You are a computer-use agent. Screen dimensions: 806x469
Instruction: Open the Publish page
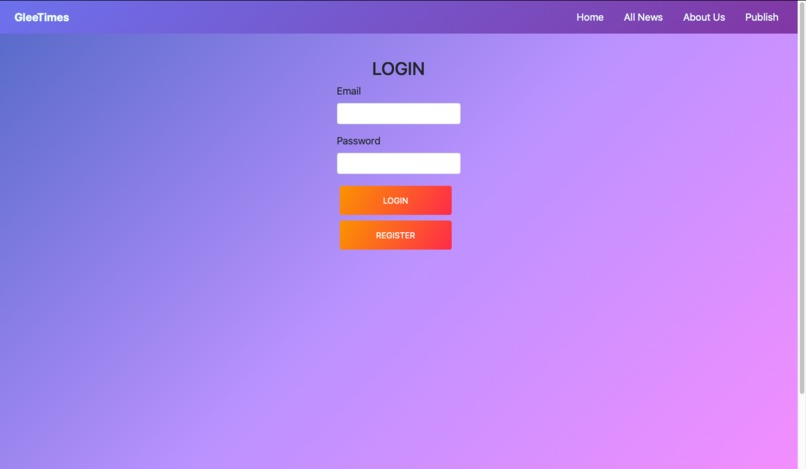point(761,17)
